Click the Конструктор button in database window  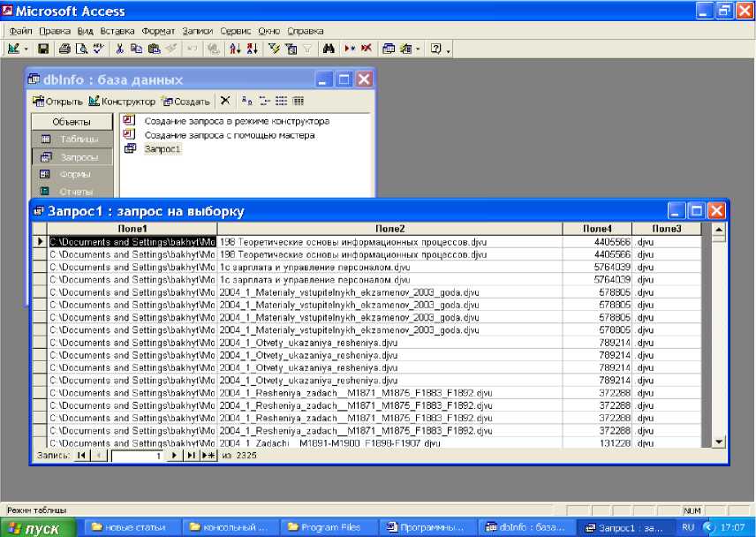pyautogui.click(x=122, y=102)
